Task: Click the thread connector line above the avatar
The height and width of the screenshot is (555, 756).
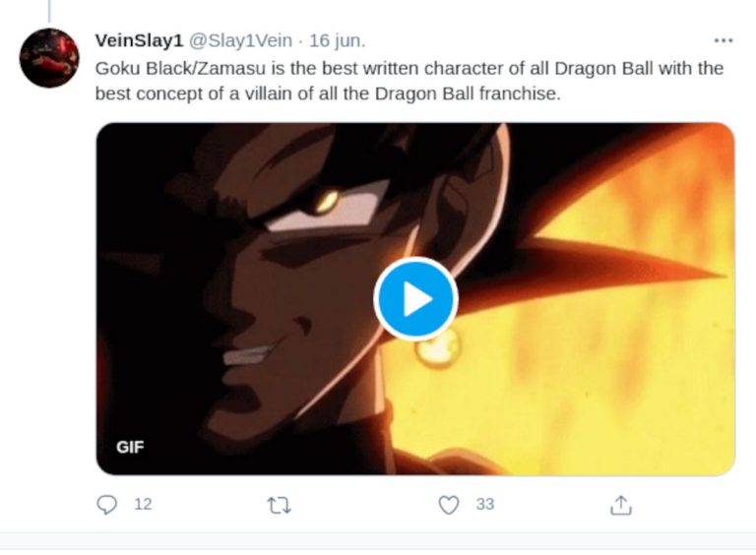Action: [x=48, y=10]
